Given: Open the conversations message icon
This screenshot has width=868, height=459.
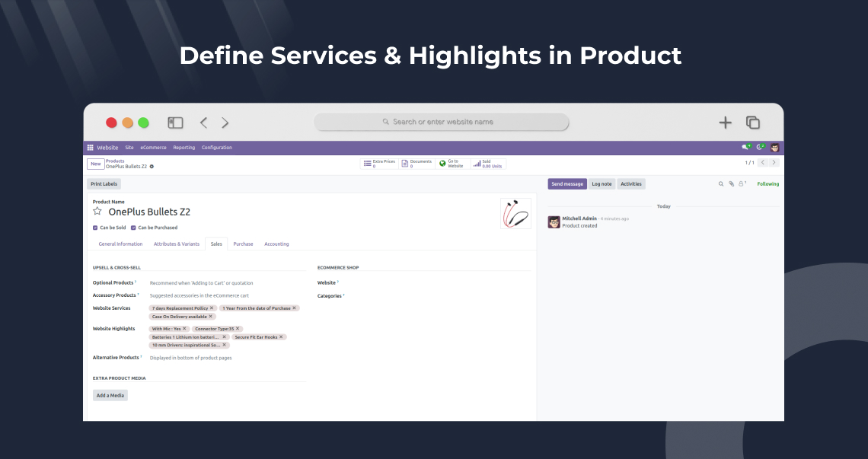Looking at the screenshot, I should click(746, 147).
